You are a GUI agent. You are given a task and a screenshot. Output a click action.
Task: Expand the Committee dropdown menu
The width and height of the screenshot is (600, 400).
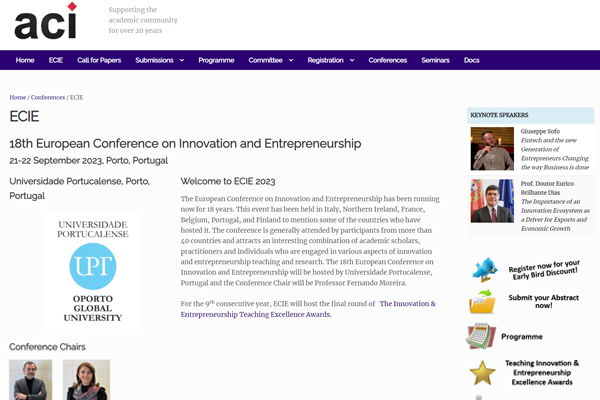pyautogui.click(x=270, y=60)
